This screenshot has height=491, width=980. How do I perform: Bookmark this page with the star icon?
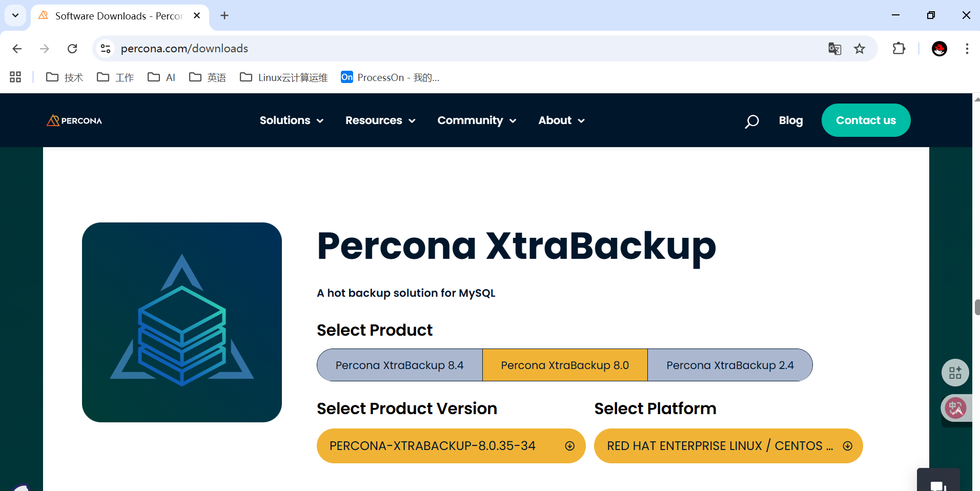click(860, 49)
